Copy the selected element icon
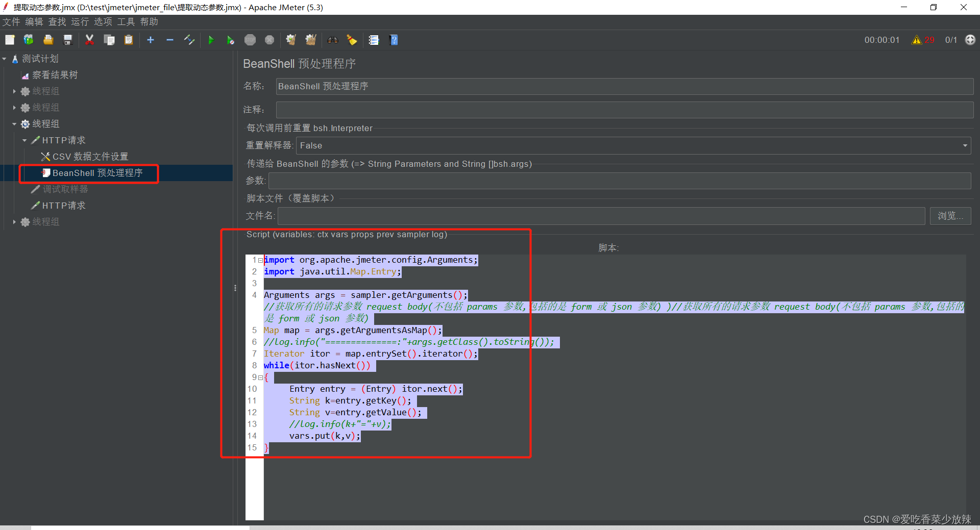This screenshot has height=530, width=980. click(109, 40)
